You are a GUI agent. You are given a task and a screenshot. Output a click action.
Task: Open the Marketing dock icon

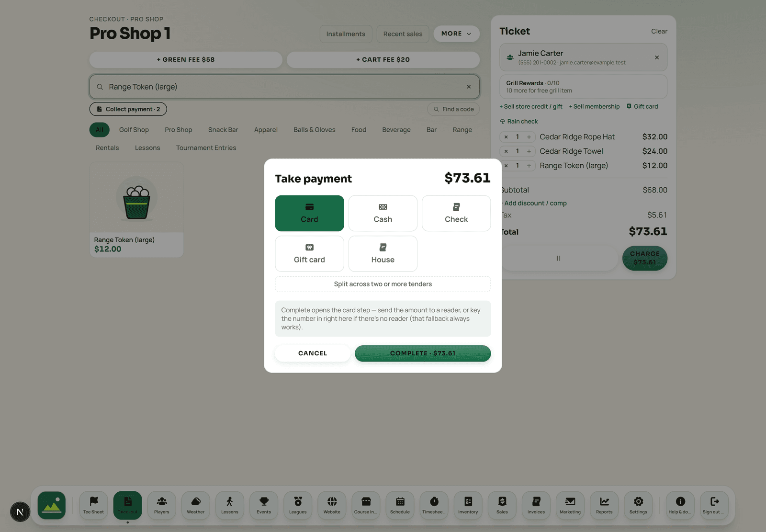coord(570,505)
